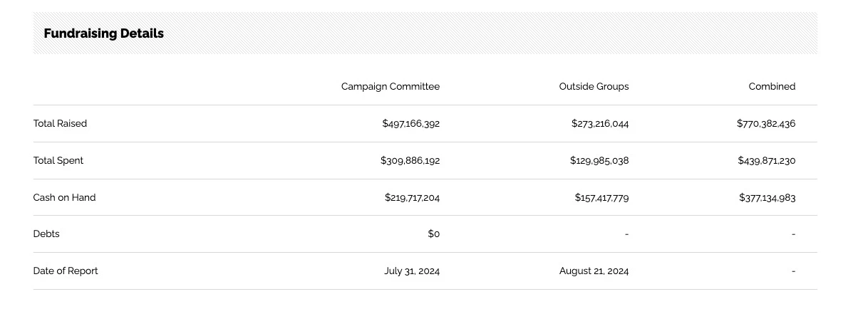The image size is (868, 309).
Task: Select the Total Spent row label
Action: coord(58,160)
